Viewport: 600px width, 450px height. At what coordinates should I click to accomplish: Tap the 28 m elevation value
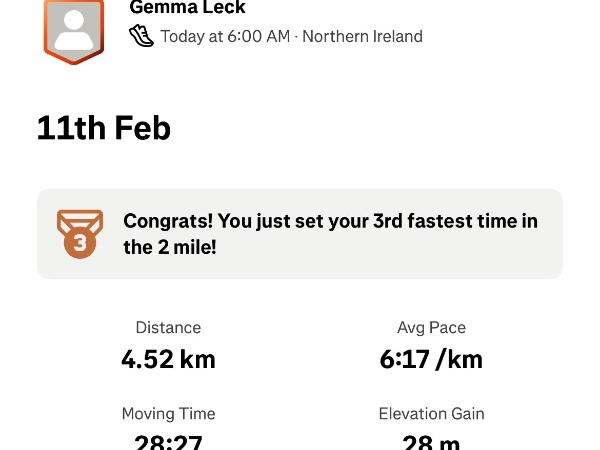coord(431,441)
